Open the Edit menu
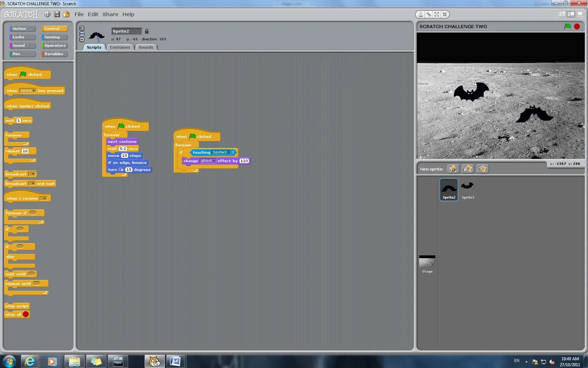 click(93, 14)
